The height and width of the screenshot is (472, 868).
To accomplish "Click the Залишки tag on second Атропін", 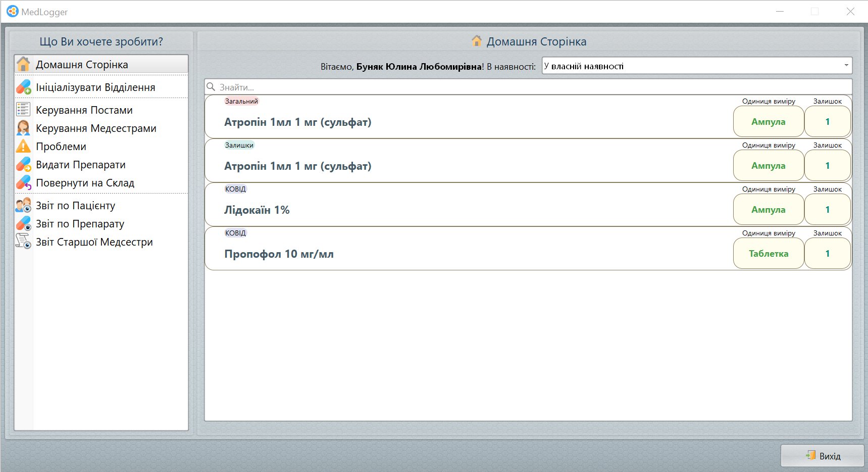I will click(239, 146).
